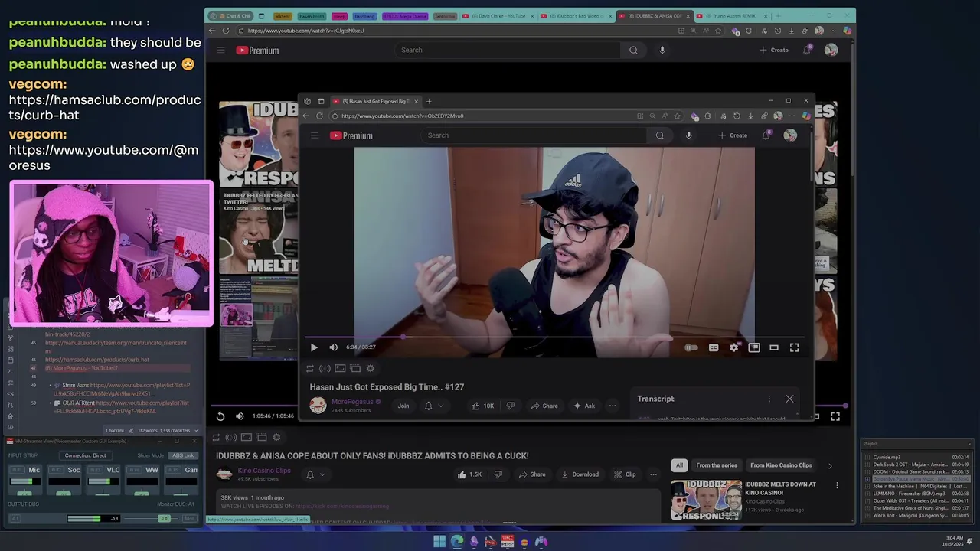Dislike the Hasan Just Got Exposed video
This screenshot has height=551, width=980.
pyautogui.click(x=511, y=406)
